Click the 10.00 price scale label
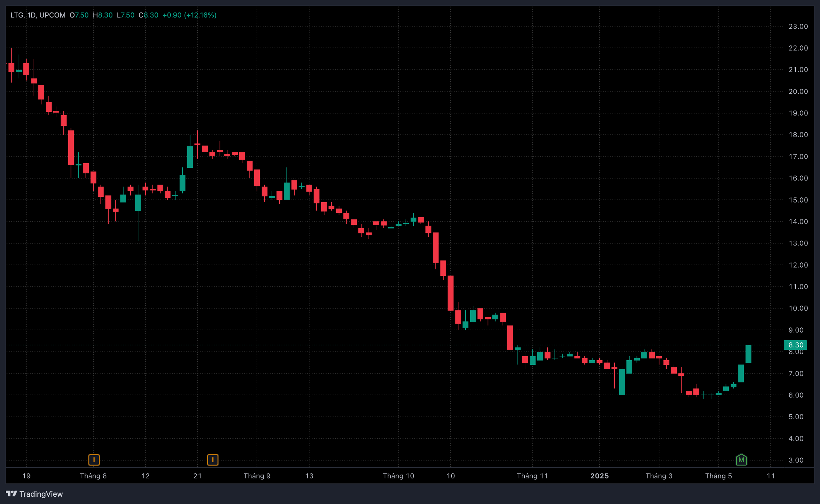 [798, 308]
